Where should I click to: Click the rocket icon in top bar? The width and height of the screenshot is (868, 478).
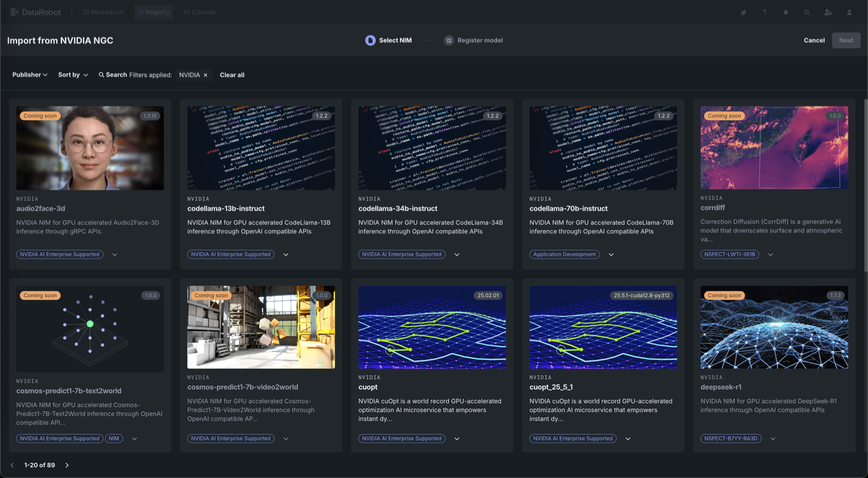pos(743,12)
